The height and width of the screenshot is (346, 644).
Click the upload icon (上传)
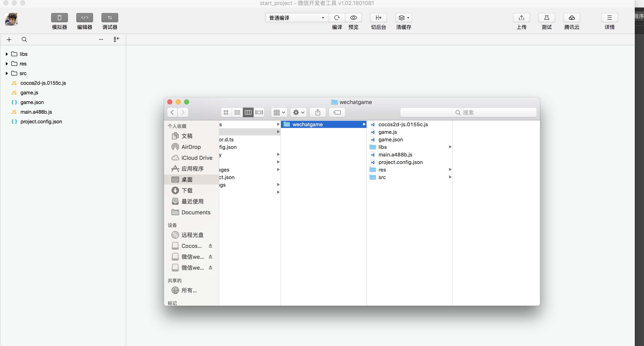521,17
